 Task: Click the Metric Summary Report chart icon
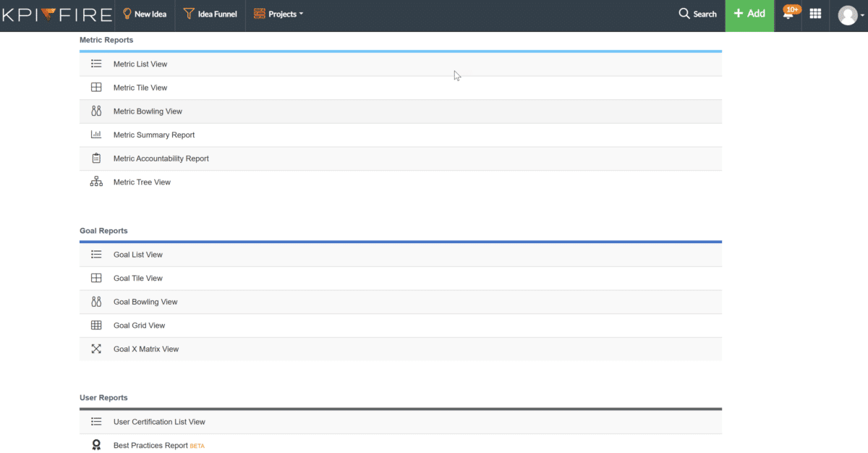[x=96, y=135]
